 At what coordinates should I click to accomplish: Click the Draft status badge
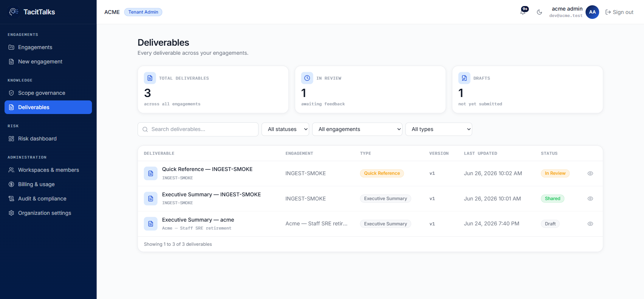550,224
